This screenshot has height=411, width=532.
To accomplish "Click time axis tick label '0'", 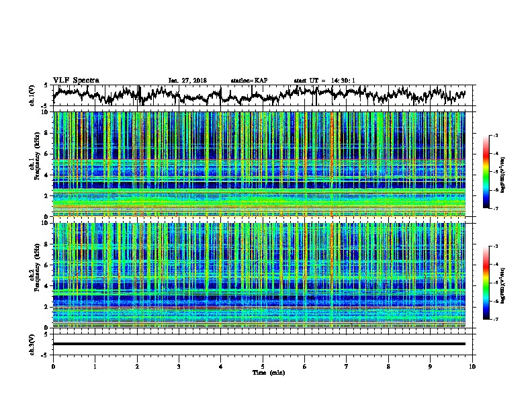I will pyautogui.click(x=53, y=367).
